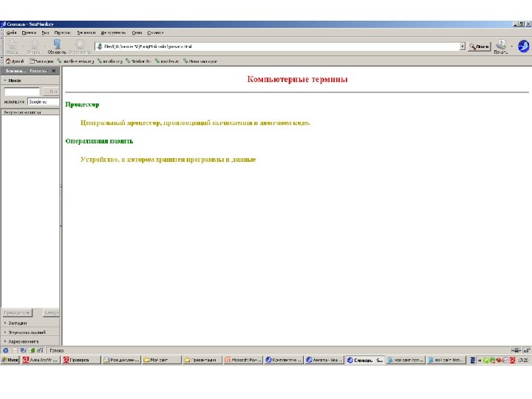The width and height of the screenshot is (532, 399).
Task: Click the Back navigation arrow
Action: [13, 47]
